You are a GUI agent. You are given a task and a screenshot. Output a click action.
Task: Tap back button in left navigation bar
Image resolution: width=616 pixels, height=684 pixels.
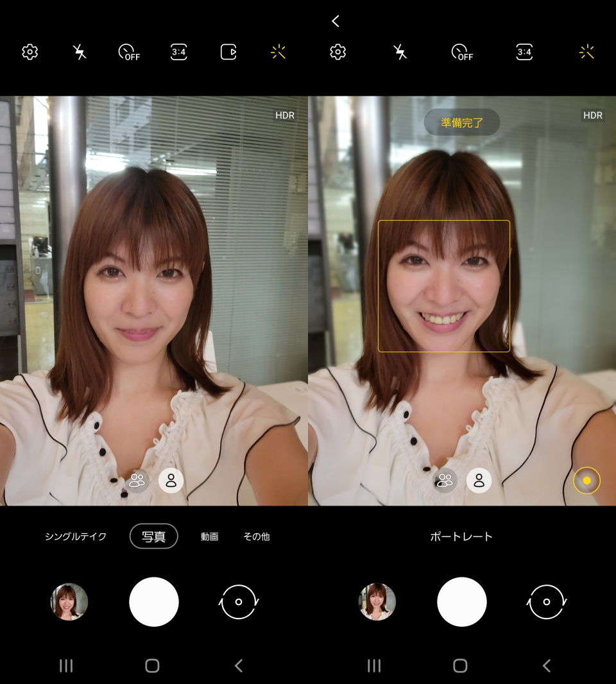click(x=239, y=665)
